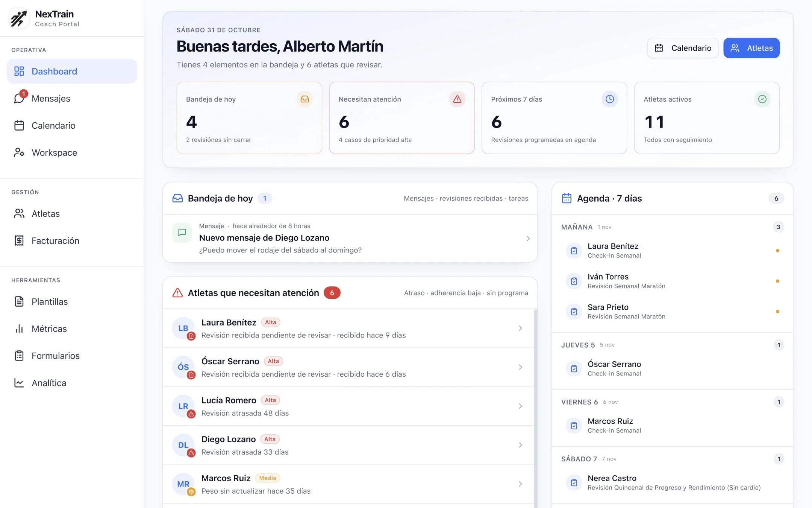Click the Nerea Castro agenda clipboard icon
This screenshot has height=508, width=812.
(x=574, y=482)
